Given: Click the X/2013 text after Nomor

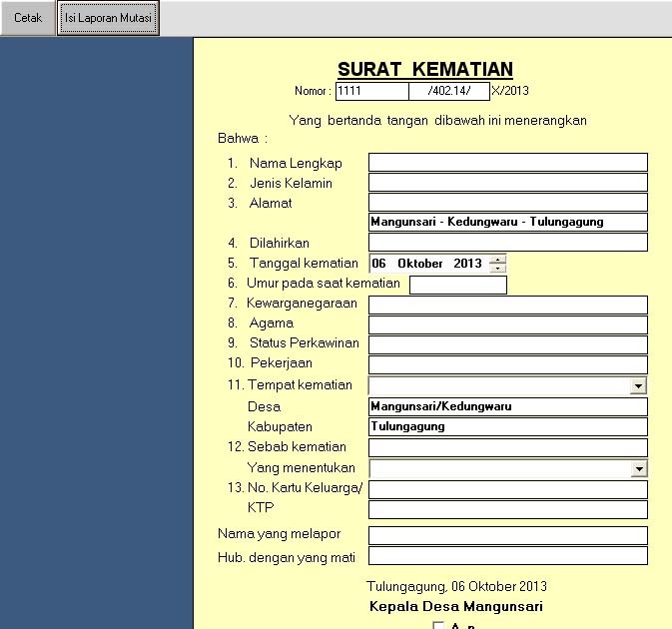Looking at the screenshot, I should tap(510, 91).
